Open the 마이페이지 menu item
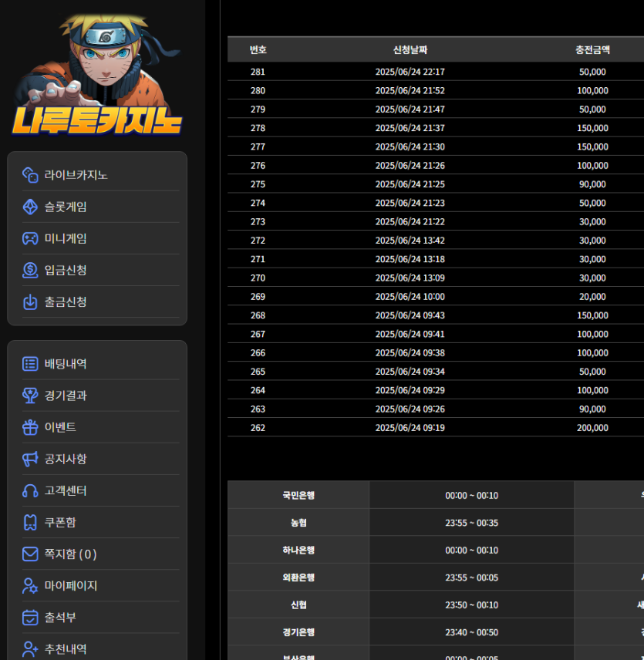Screen dimensions: 644x660 70,585
